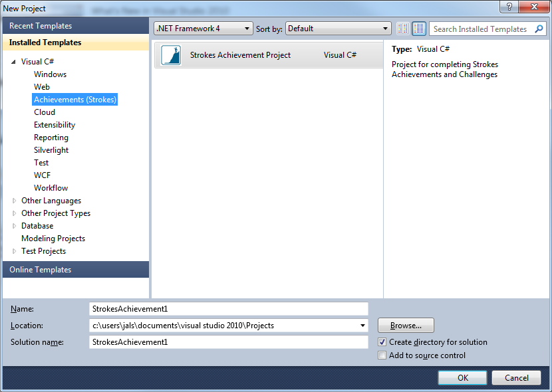
Task: Click the Visual C# tree label
Action: [37, 62]
